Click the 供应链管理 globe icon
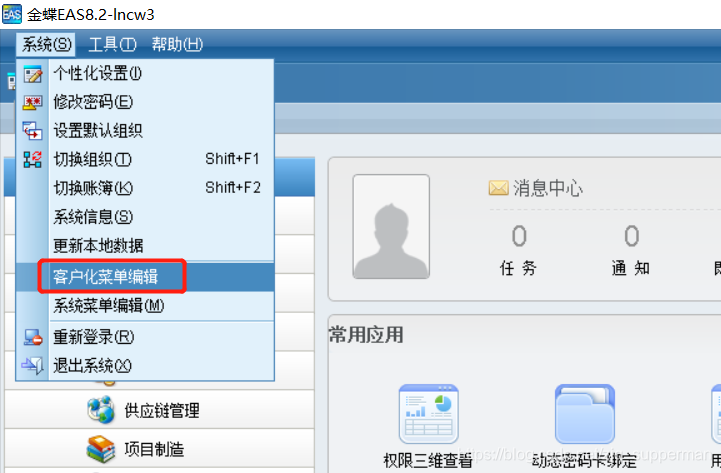Viewport: 721px width, 473px height. 101,410
